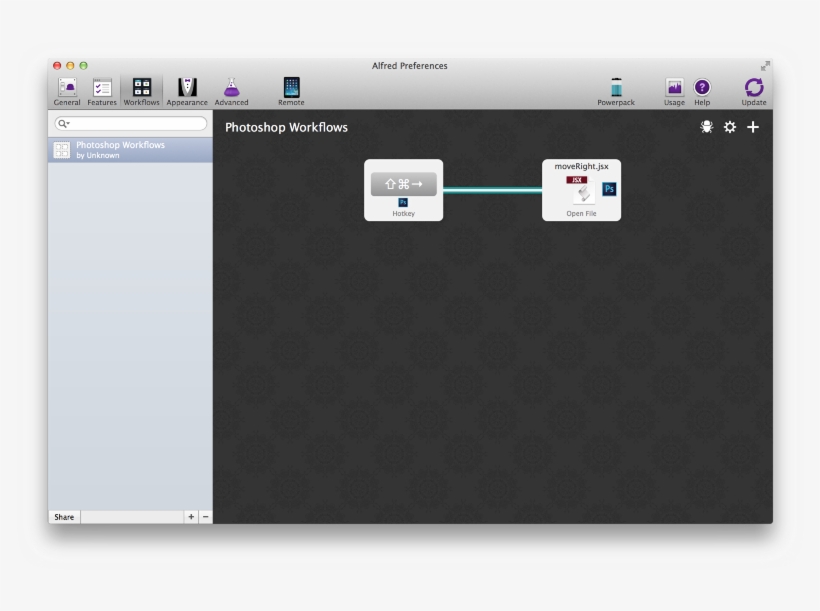The height and width of the screenshot is (611, 820).
Task: Click the workflow search field
Action: 137,124
